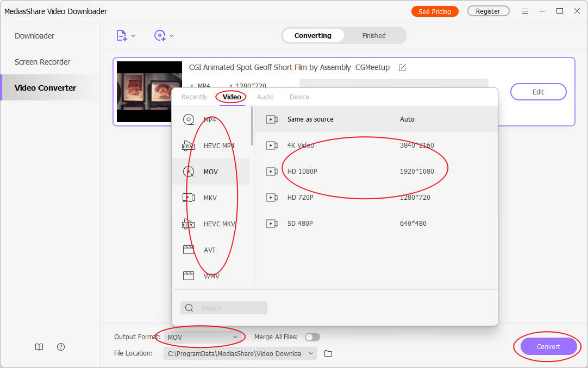Switch to the Finished tab
The height and width of the screenshot is (368, 588).
click(x=374, y=36)
